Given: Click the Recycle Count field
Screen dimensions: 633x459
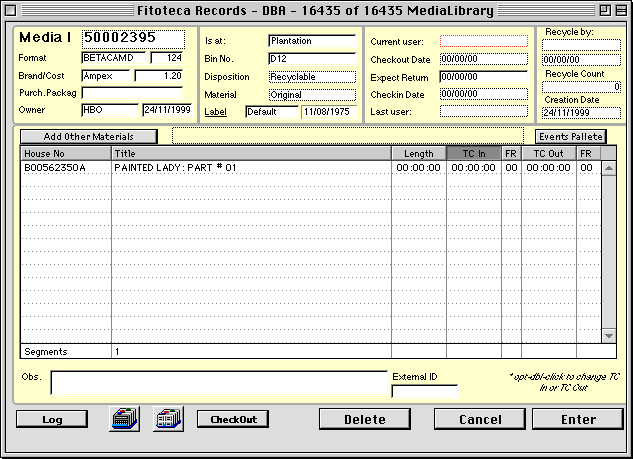Looking at the screenshot, I should pyautogui.click(x=581, y=86).
